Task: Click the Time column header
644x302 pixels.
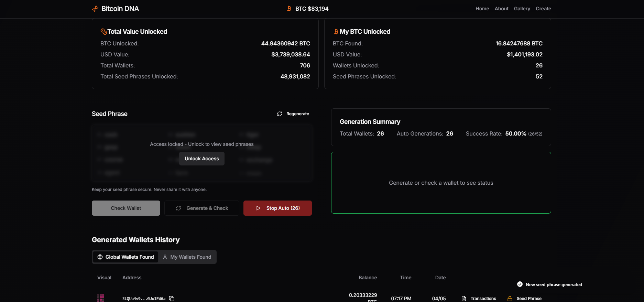Action: coord(406,278)
